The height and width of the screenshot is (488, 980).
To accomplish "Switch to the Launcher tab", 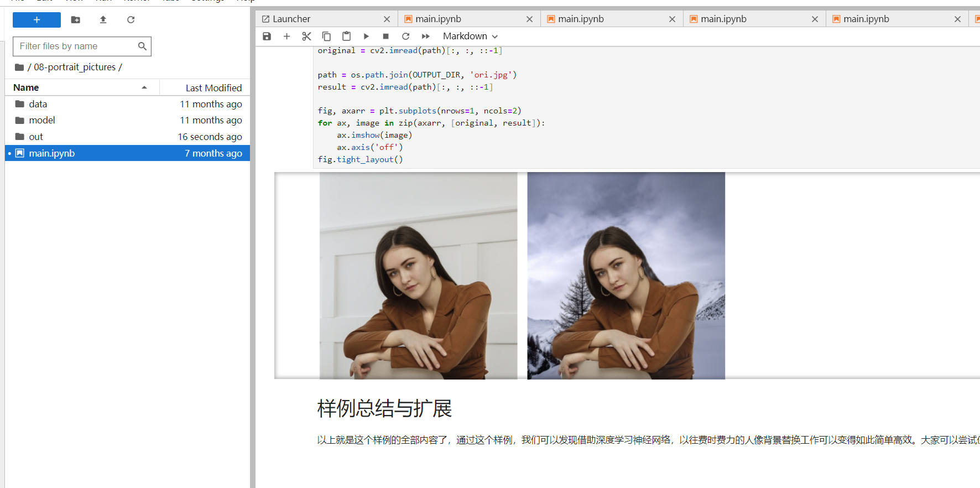I will tap(326, 19).
